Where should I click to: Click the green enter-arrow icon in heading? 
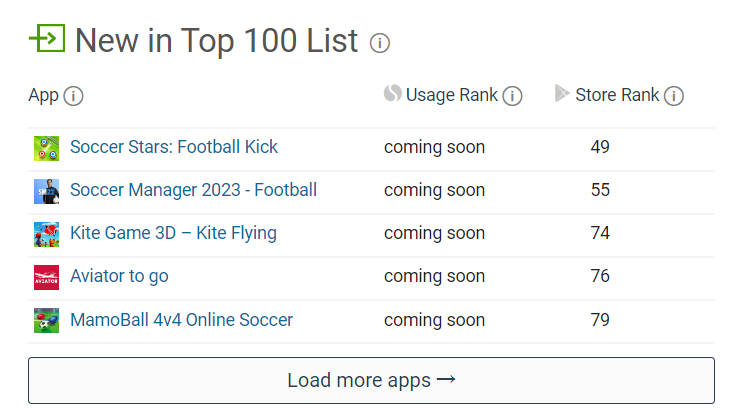(x=47, y=38)
